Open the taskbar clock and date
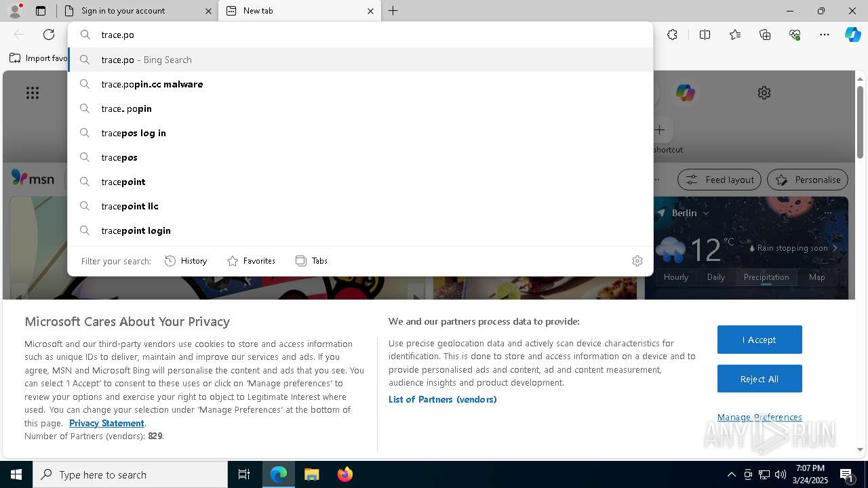The image size is (868, 488). click(x=810, y=474)
